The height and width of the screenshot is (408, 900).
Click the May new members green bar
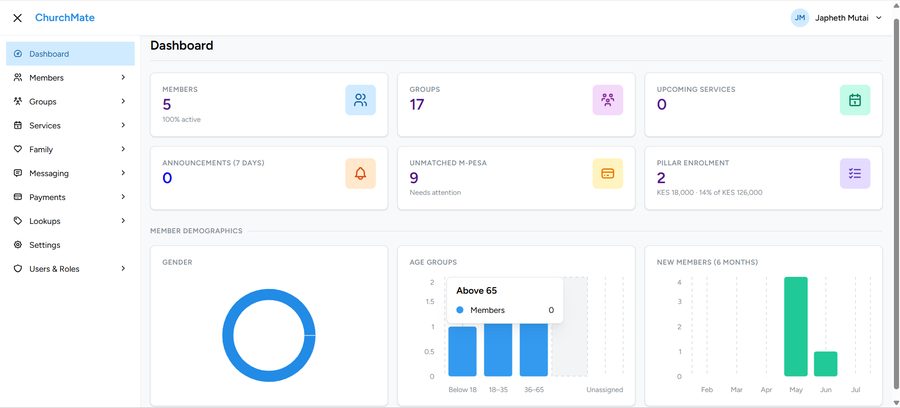796,327
